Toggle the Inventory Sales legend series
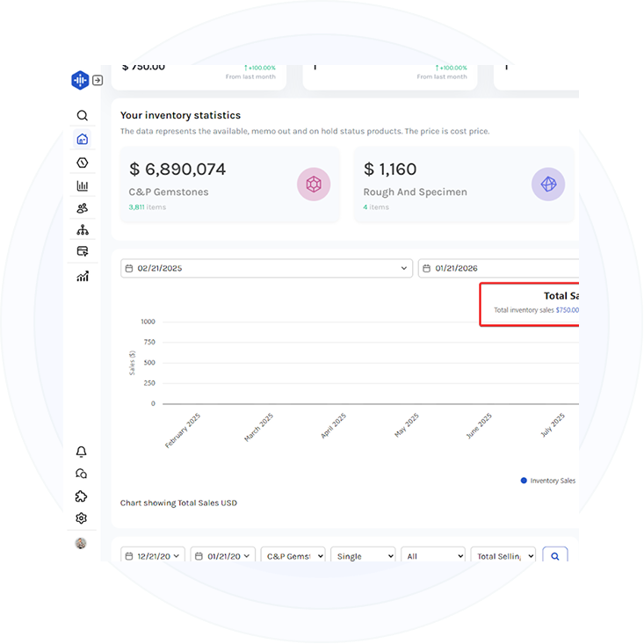 point(547,481)
